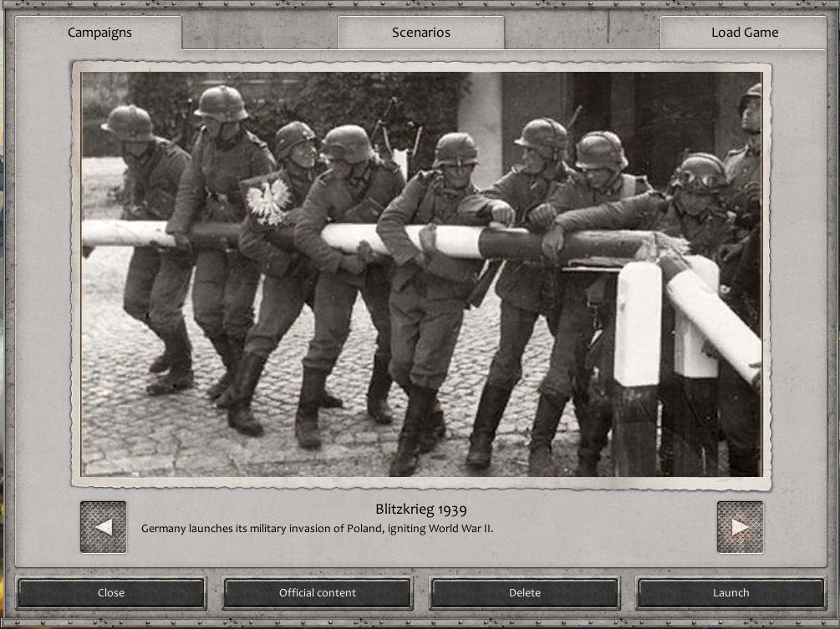Open the Load Game tab
The height and width of the screenshot is (629, 840).
tap(744, 33)
